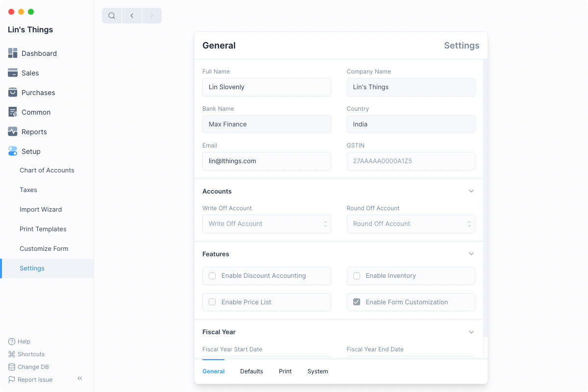588x392 pixels.
Task: Collapse the Features section chevron
Action: [x=471, y=254]
